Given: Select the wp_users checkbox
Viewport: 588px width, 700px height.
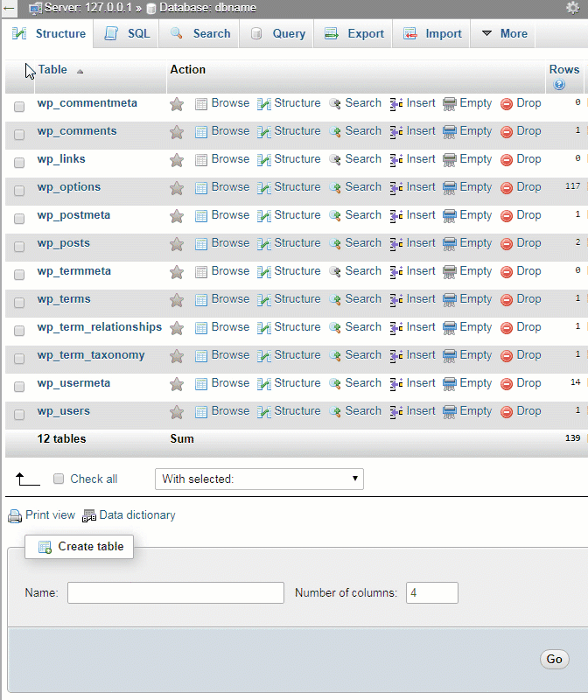Looking at the screenshot, I should pyautogui.click(x=19, y=415).
